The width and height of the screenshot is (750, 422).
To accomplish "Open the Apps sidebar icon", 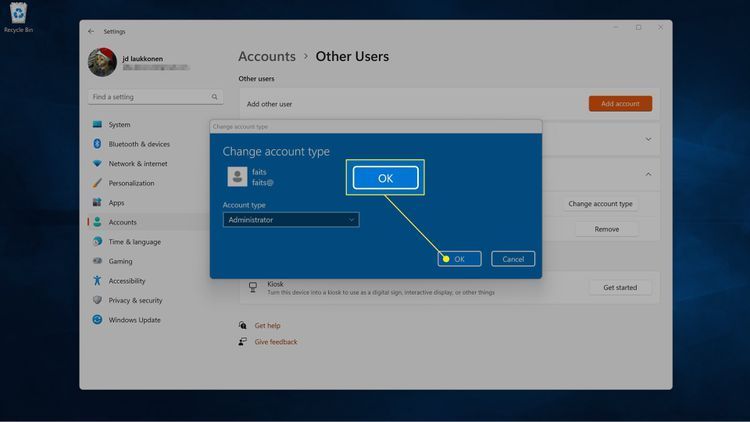I will (97, 203).
